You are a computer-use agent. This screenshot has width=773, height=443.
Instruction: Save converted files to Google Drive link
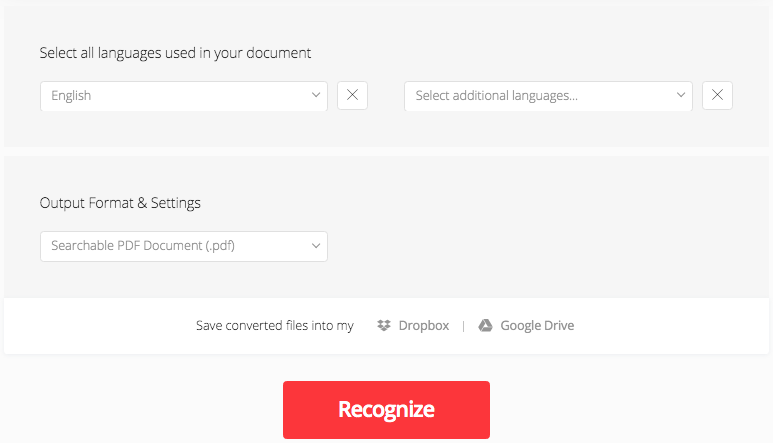[537, 326]
